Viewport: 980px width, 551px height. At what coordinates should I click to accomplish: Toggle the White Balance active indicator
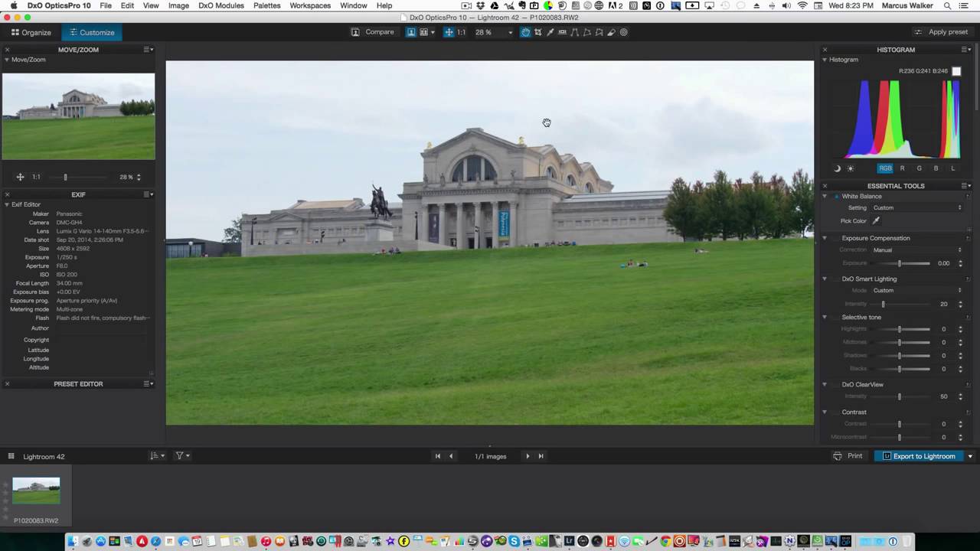(836, 197)
